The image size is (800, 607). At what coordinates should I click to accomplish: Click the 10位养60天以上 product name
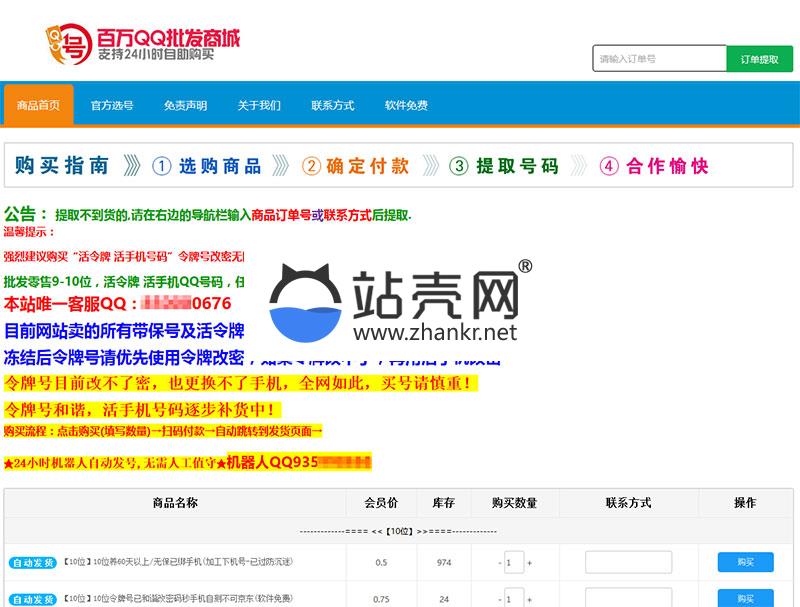[178, 562]
